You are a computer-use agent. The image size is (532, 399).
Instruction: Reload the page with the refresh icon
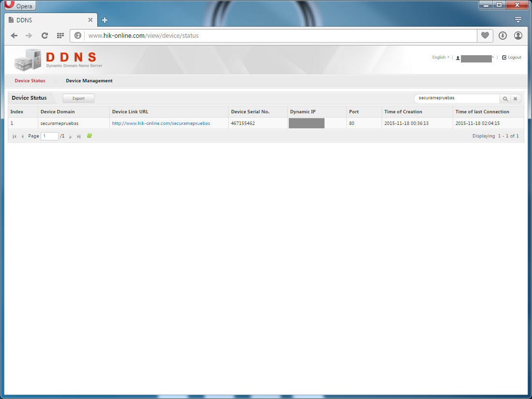(44, 36)
